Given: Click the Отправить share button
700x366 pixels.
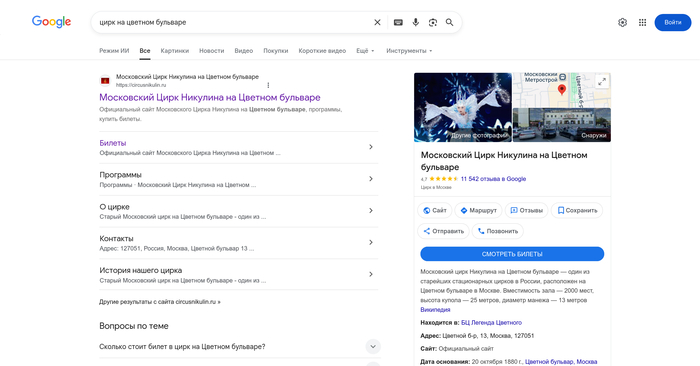Looking at the screenshot, I should (x=443, y=231).
